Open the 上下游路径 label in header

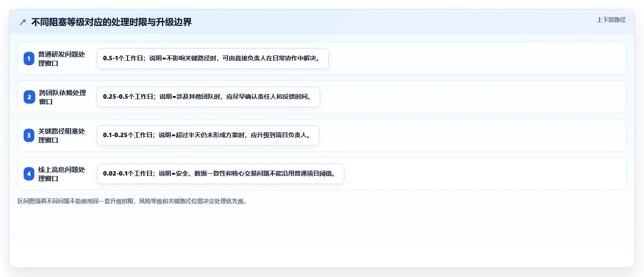(611, 20)
